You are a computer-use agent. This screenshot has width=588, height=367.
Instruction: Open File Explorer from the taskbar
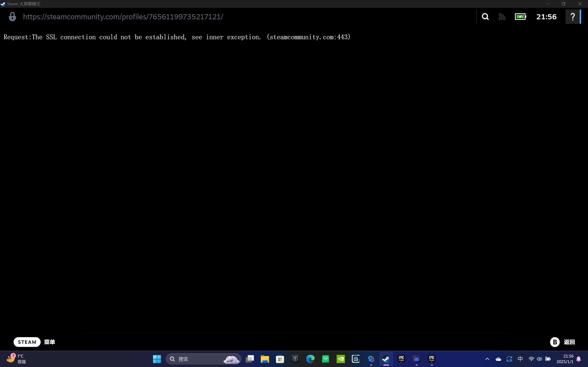[265, 359]
